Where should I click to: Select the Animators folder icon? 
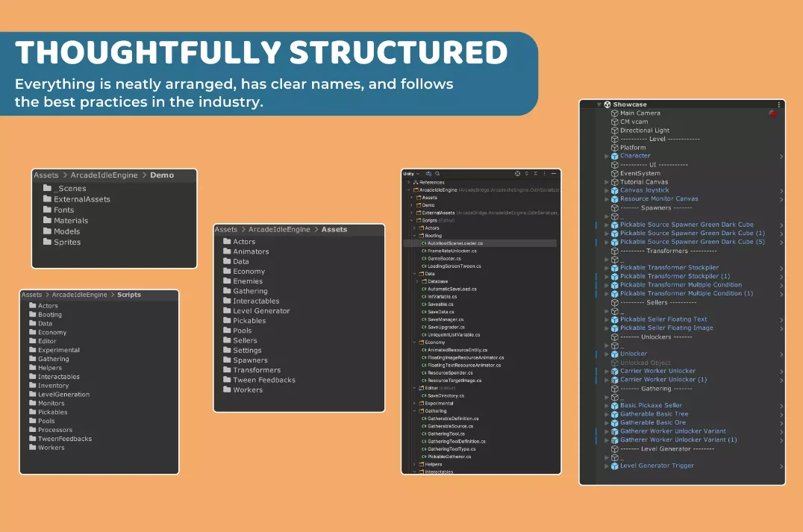(227, 251)
